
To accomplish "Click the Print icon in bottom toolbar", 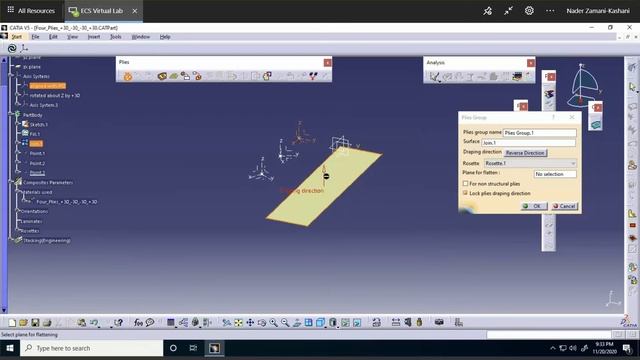I will [47, 323].
